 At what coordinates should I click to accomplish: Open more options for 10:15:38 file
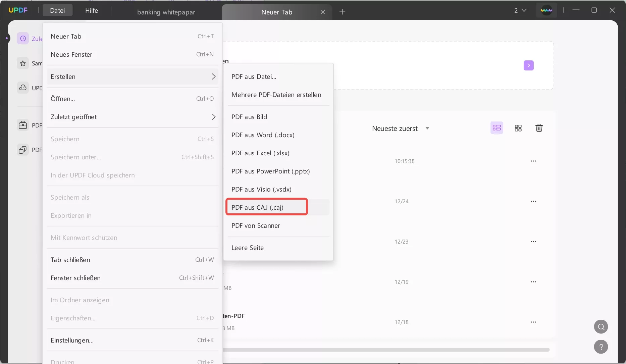533,161
